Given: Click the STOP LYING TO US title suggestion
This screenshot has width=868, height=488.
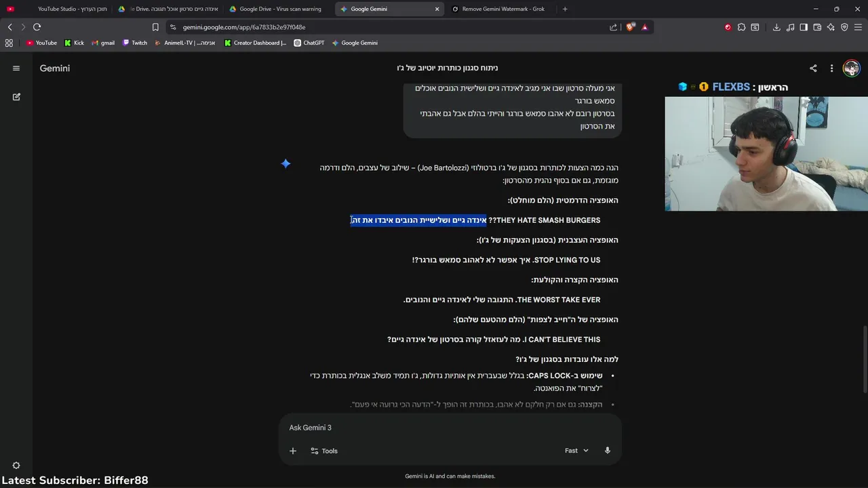Looking at the screenshot, I should (506, 260).
